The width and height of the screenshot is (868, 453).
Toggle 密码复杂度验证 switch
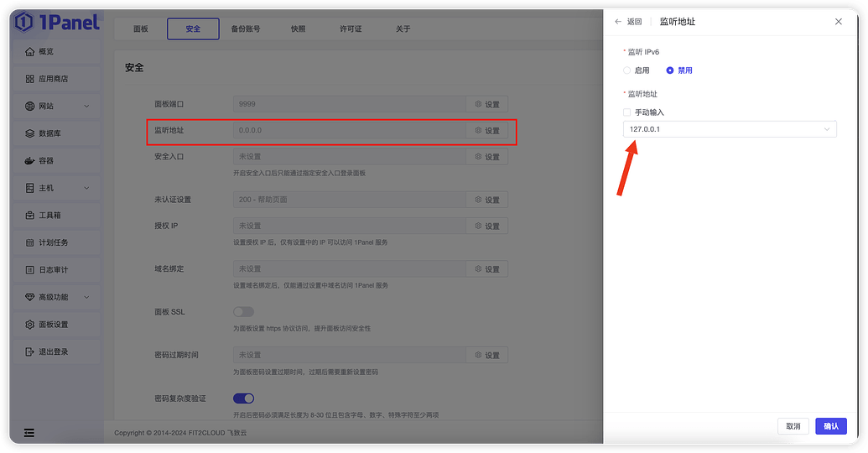pos(243,398)
